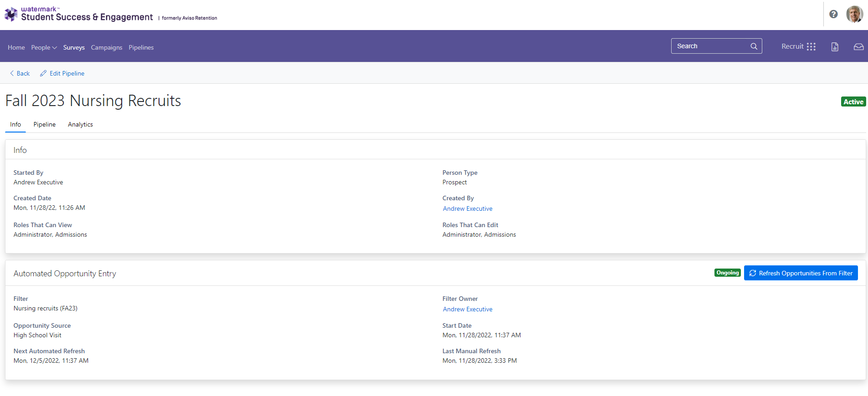
Task: Click the 'Fall 2023 Nursing Recruits' title
Action: click(x=93, y=101)
